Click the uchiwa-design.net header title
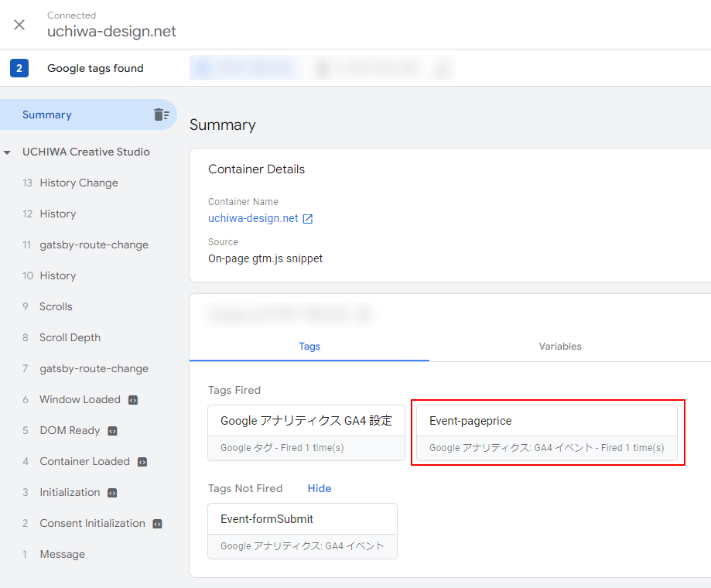Screen dimensions: 711x588 point(111,31)
